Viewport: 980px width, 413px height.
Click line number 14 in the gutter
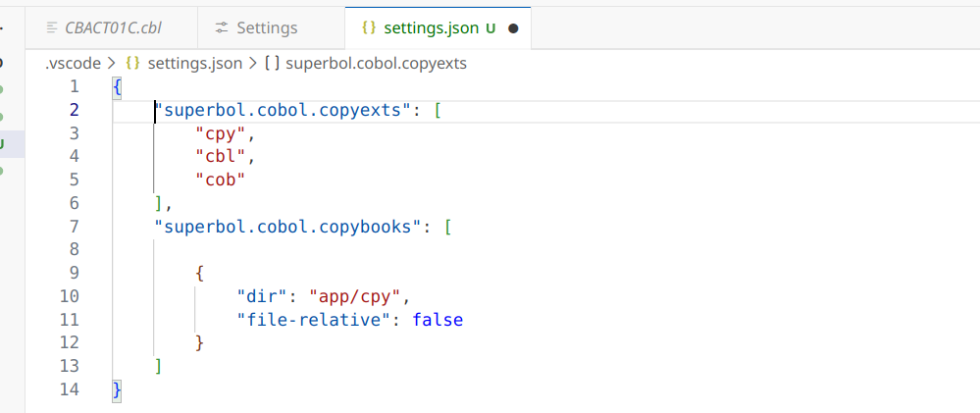tap(69, 389)
